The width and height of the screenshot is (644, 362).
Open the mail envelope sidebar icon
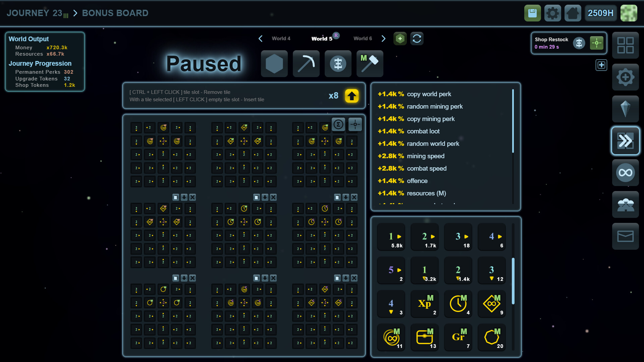pyautogui.click(x=625, y=236)
